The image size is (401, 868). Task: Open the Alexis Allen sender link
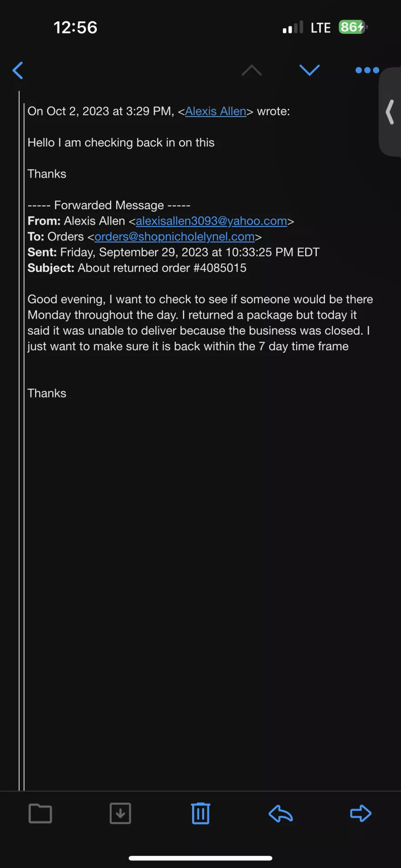pos(216,111)
